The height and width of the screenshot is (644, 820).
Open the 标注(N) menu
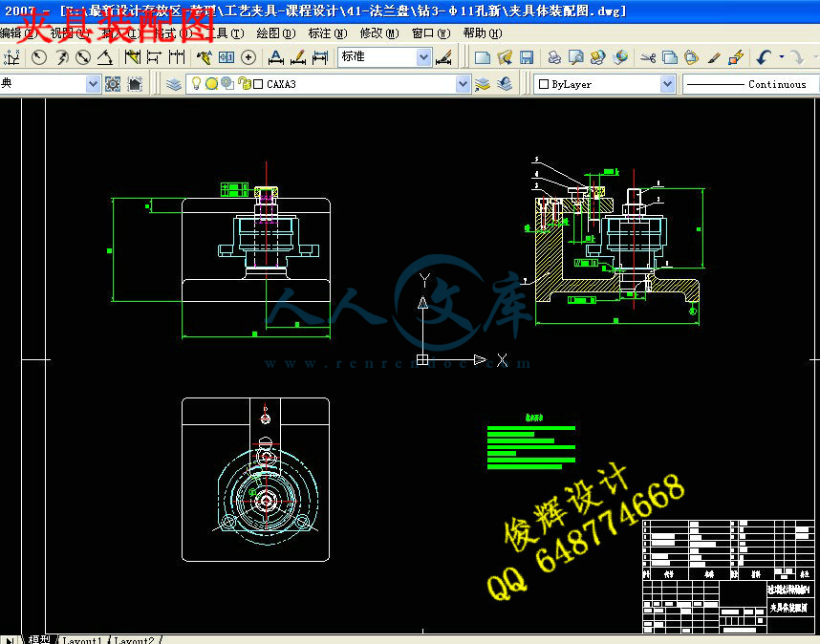click(328, 33)
